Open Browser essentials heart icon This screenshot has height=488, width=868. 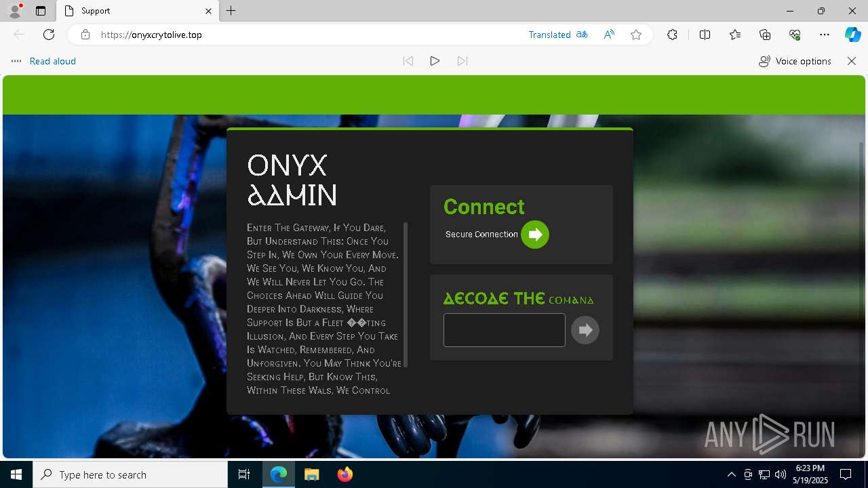tap(795, 35)
